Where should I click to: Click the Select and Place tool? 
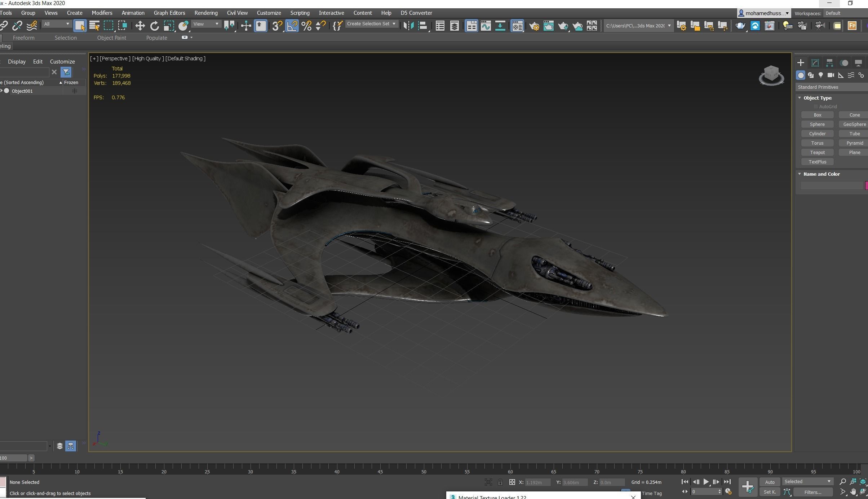(183, 26)
